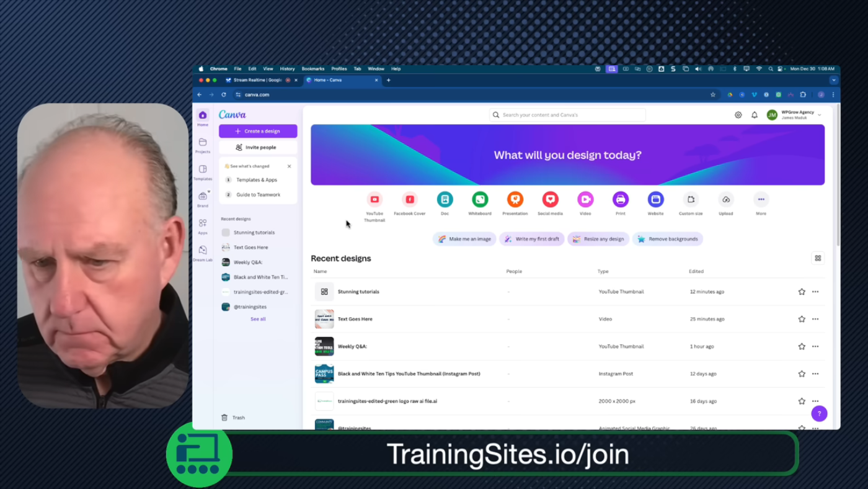This screenshot has width=868, height=489.
Task: Click Remove backgrounds chip
Action: pyautogui.click(x=668, y=239)
